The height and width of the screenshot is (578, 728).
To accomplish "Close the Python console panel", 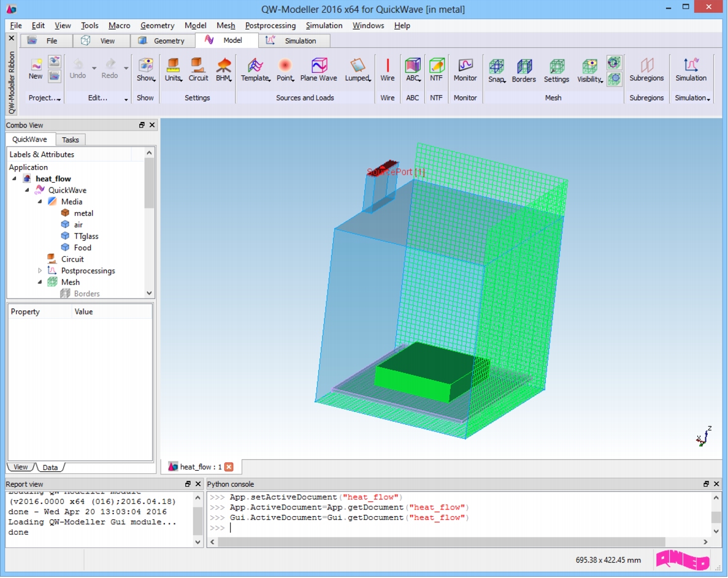I will [716, 484].
